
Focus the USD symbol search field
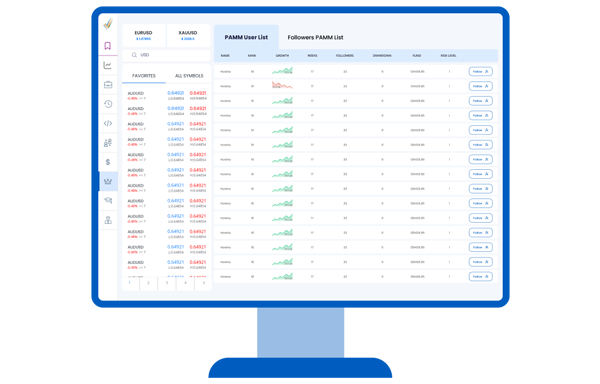click(x=166, y=55)
